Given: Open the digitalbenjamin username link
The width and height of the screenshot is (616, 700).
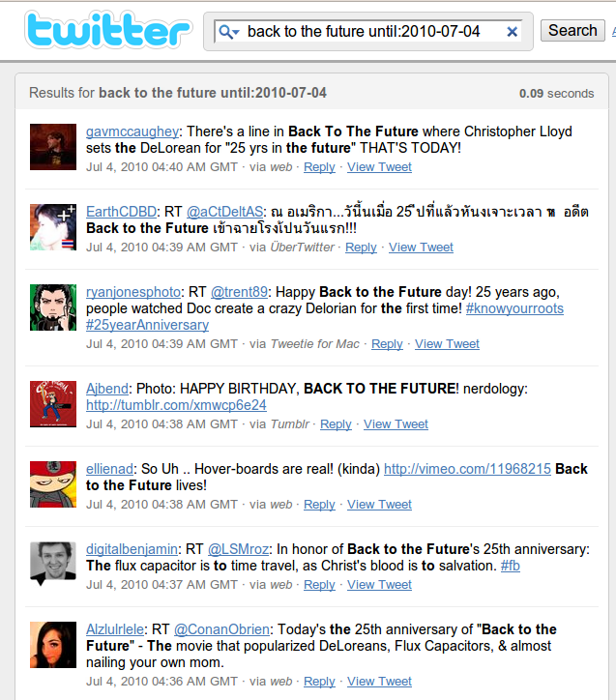Looking at the screenshot, I should [x=132, y=549].
